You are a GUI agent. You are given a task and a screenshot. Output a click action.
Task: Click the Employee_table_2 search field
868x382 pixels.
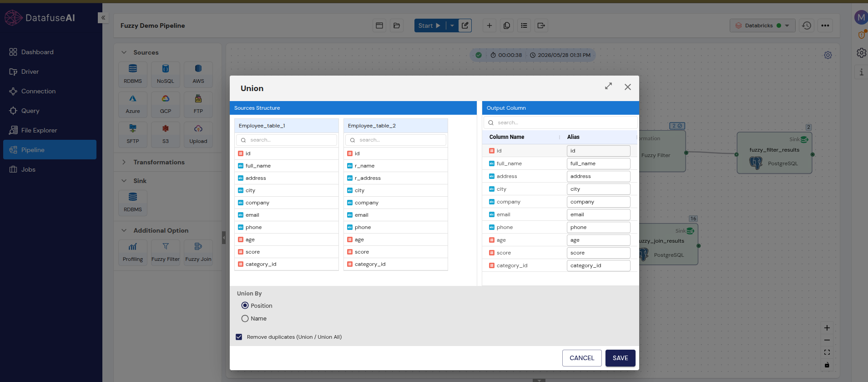click(396, 140)
